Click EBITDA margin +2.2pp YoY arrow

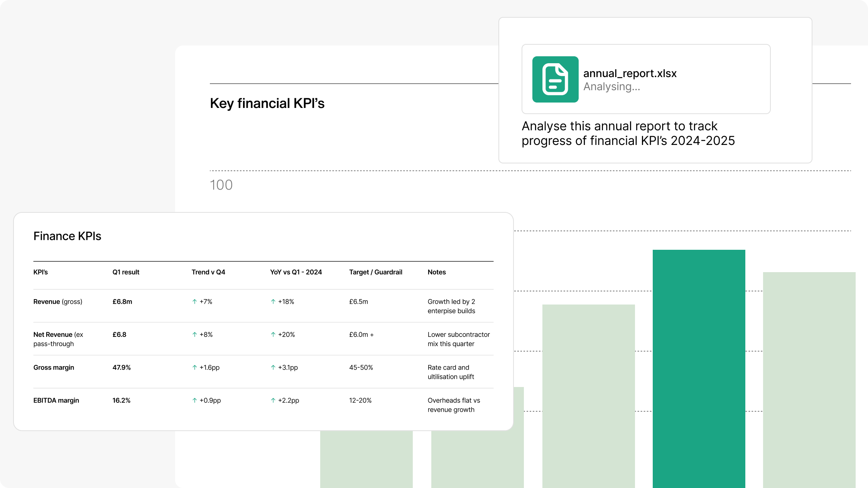point(273,400)
